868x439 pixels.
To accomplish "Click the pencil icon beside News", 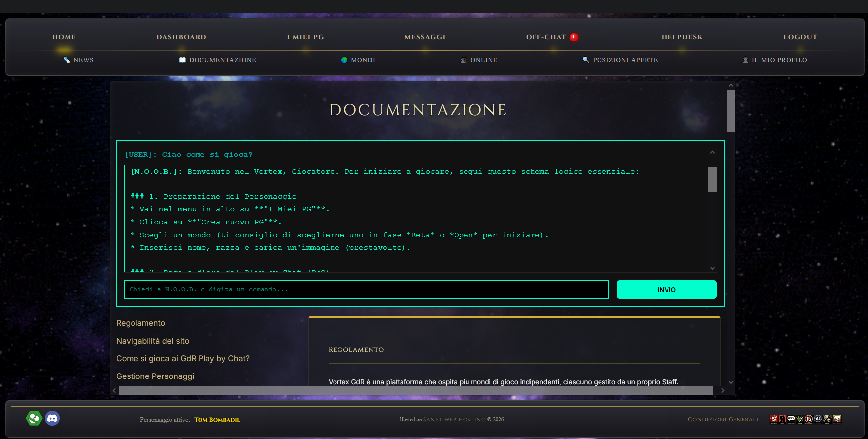I will (x=67, y=60).
